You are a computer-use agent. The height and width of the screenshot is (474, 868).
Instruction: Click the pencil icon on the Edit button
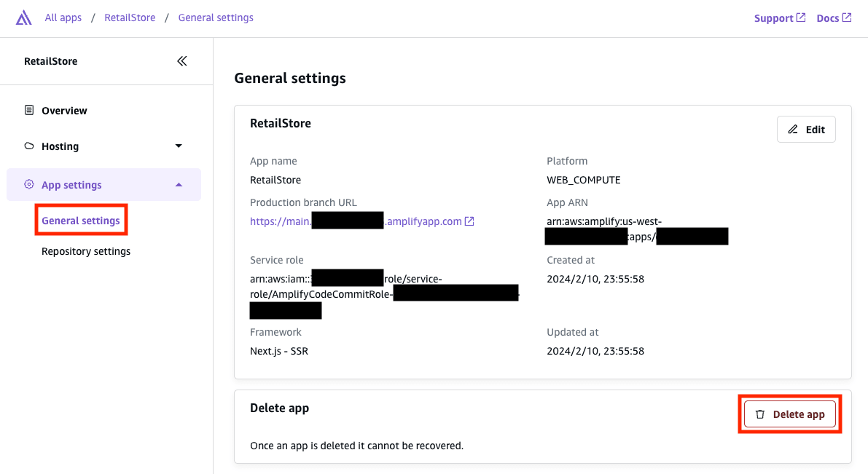pyautogui.click(x=793, y=129)
